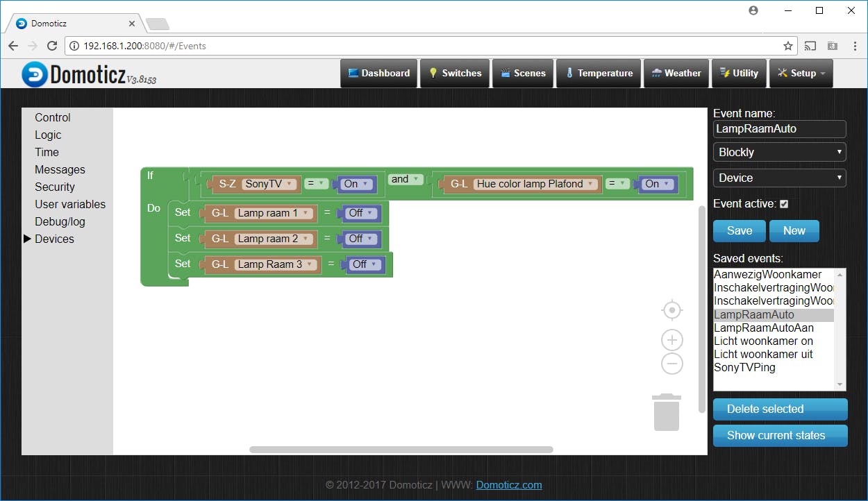This screenshot has height=501, width=868.
Task: Go to the Switches tab
Action: point(455,73)
